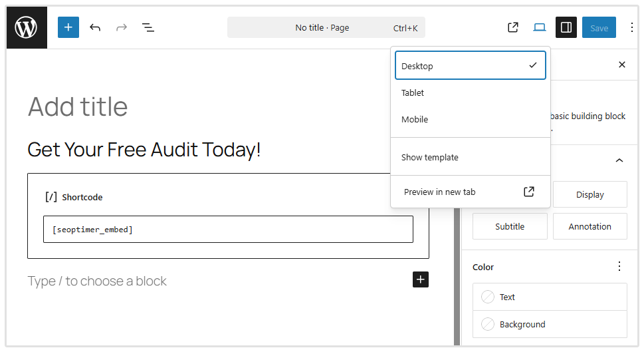Select Desktop preview option

click(471, 65)
